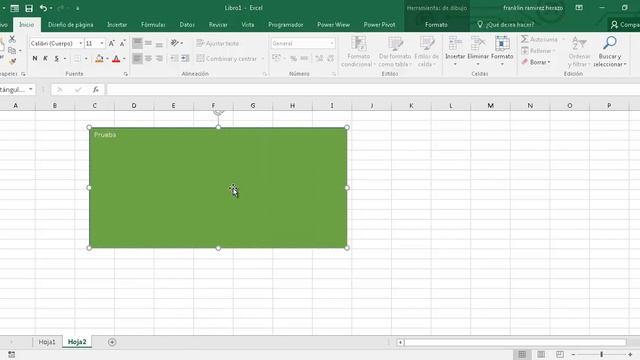Toggle underline formatting (S)
Screen dimensions: 640x360
tap(56, 59)
